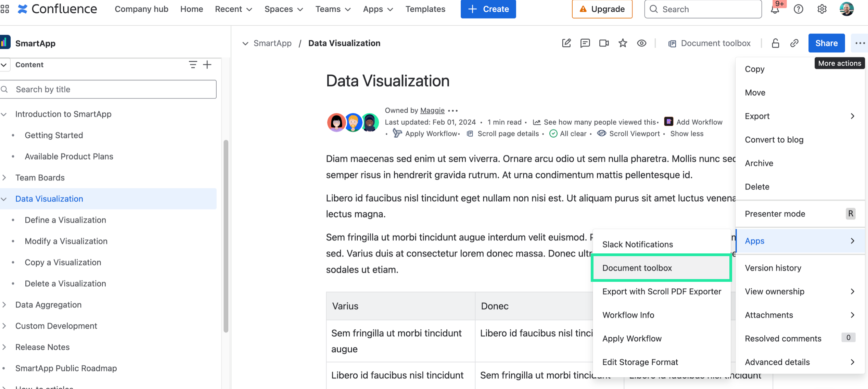Star this page as favorite
The width and height of the screenshot is (868, 389).
[623, 43]
